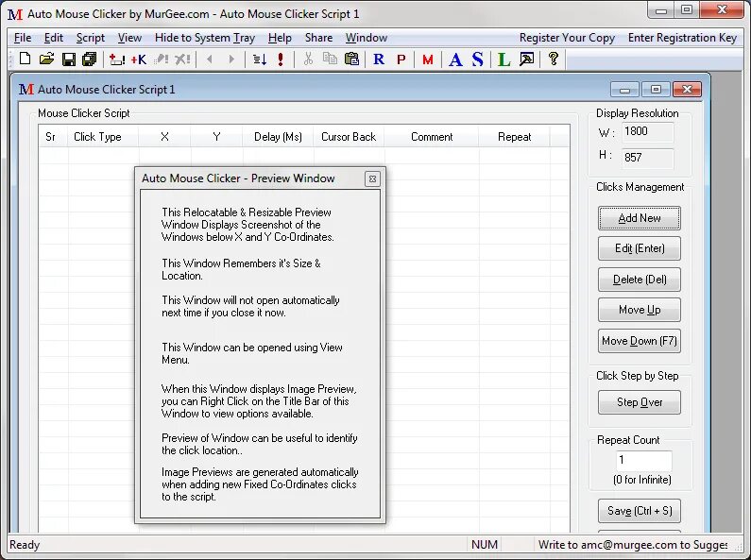The width and height of the screenshot is (751, 560).
Task: Click Register Your Copy
Action: (567, 38)
